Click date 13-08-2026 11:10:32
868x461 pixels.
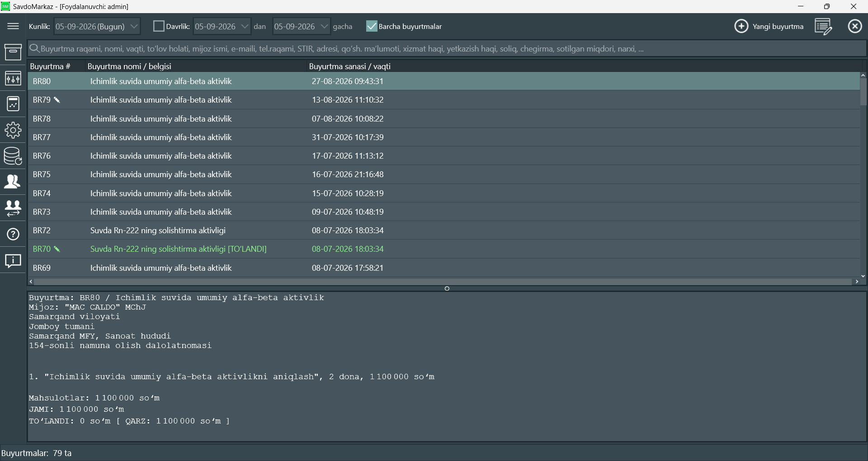point(347,100)
